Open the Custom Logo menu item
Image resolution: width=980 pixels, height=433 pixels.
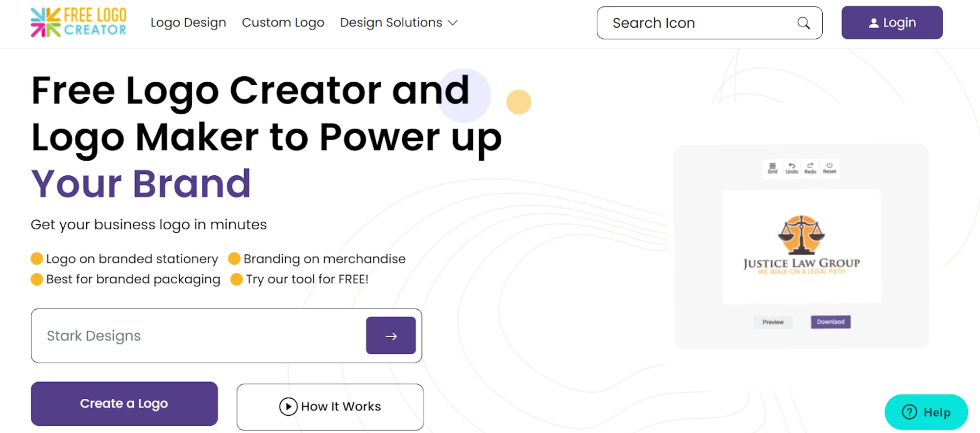click(x=283, y=23)
